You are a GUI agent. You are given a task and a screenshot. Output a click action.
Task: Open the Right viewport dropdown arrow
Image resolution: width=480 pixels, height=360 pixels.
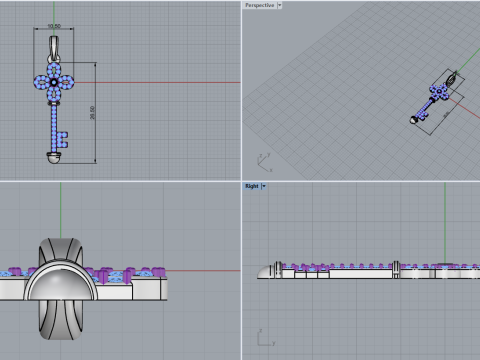click(264, 186)
